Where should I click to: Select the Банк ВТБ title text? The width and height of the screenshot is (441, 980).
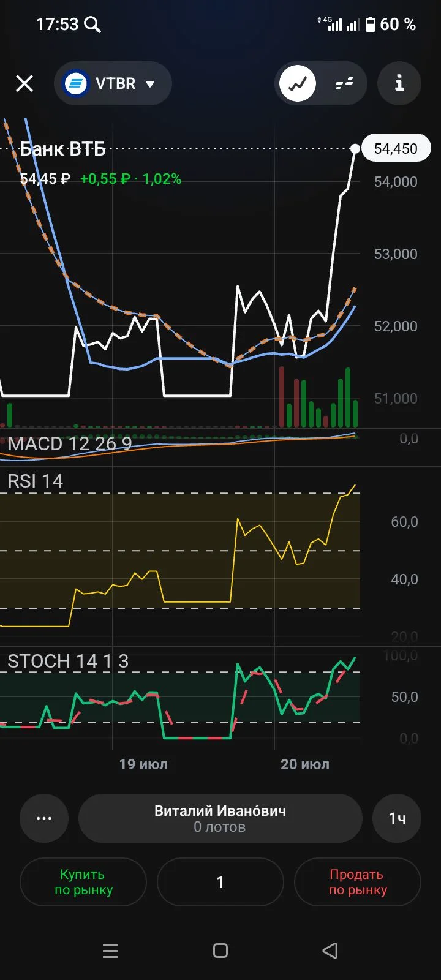[62, 149]
